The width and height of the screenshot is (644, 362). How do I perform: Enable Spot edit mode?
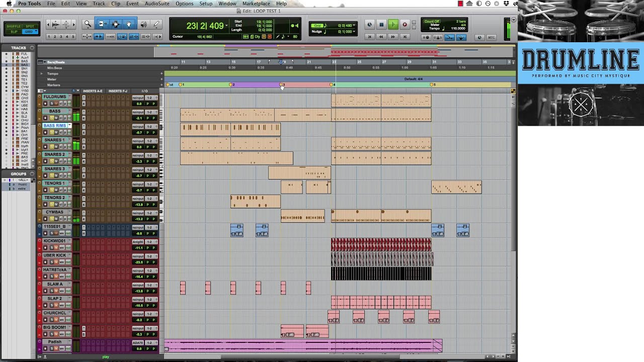pos(30,26)
